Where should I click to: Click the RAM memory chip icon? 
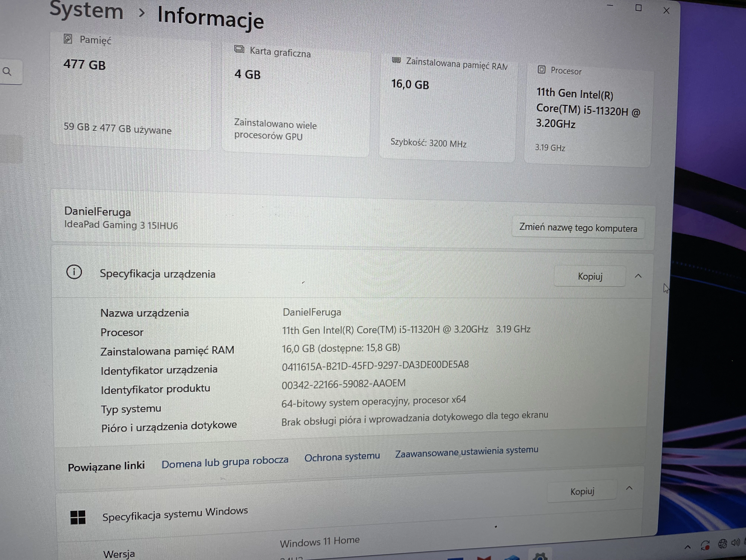396,60
